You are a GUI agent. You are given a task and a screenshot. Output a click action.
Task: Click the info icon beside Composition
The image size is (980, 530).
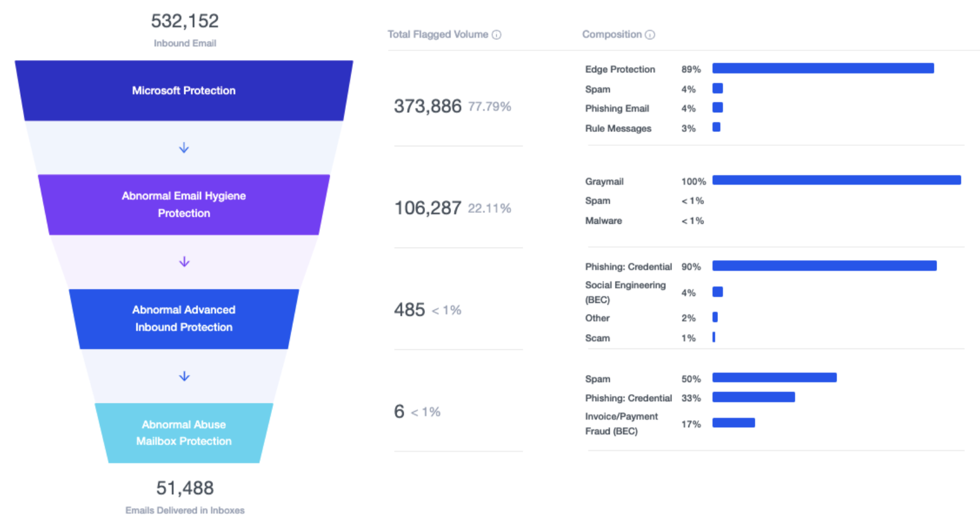click(x=650, y=35)
